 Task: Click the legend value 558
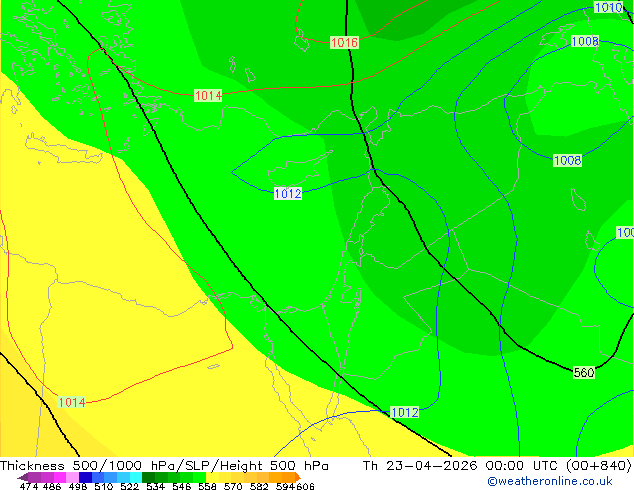pyautogui.click(x=207, y=486)
